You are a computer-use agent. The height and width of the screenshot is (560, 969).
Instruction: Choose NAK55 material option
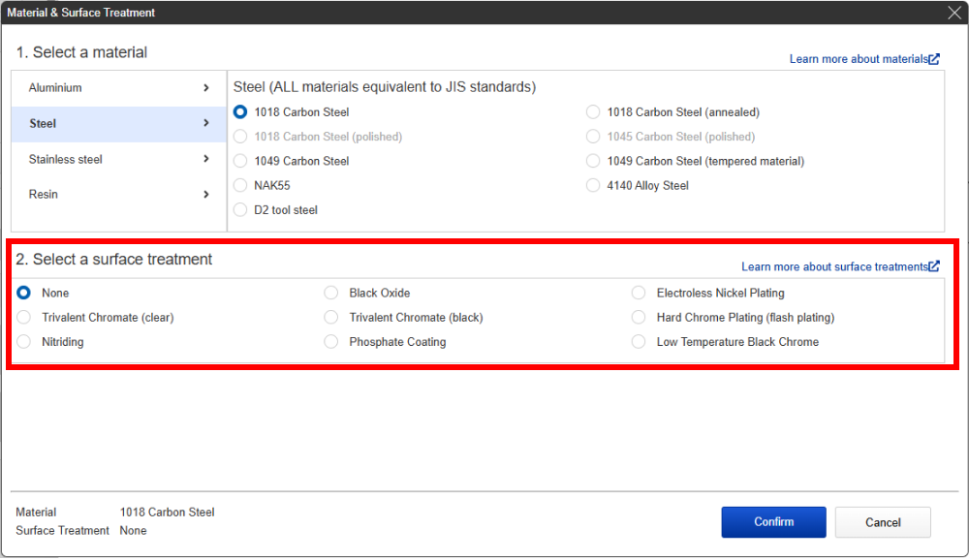point(240,185)
